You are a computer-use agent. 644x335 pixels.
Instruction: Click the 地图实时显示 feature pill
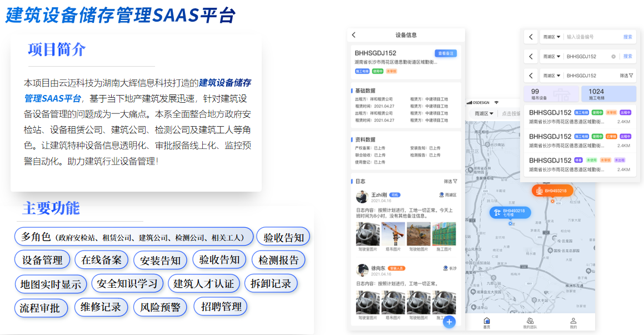(51, 284)
